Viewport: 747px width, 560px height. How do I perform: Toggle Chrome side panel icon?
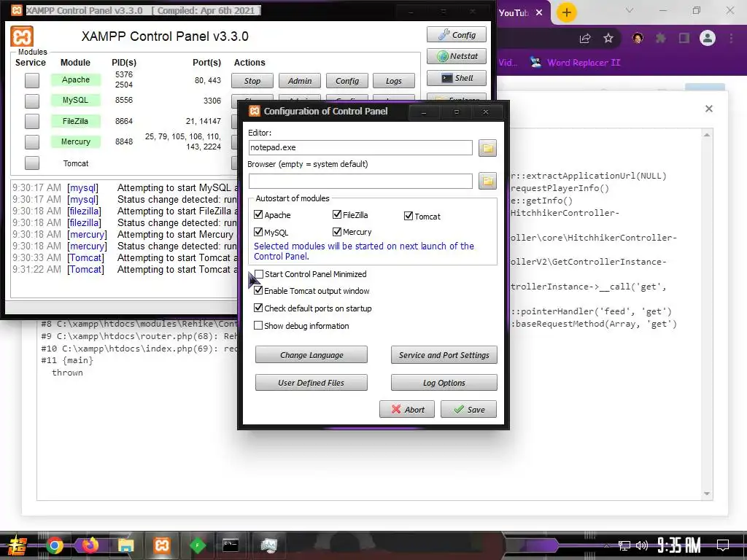(x=684, y=38)
